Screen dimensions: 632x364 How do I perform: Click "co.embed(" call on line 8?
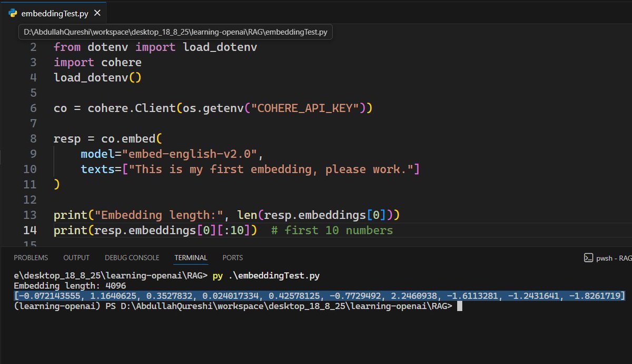pos(132,139)
